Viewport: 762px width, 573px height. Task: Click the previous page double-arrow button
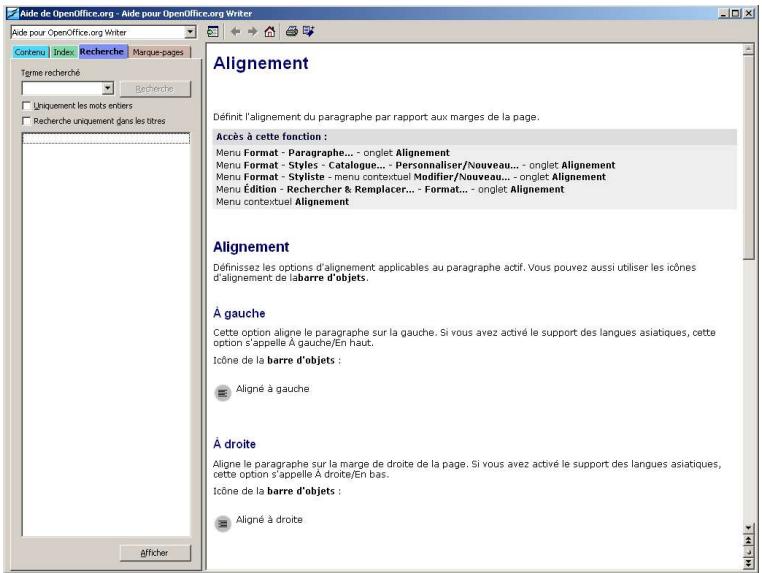click(x=748, y=540)
